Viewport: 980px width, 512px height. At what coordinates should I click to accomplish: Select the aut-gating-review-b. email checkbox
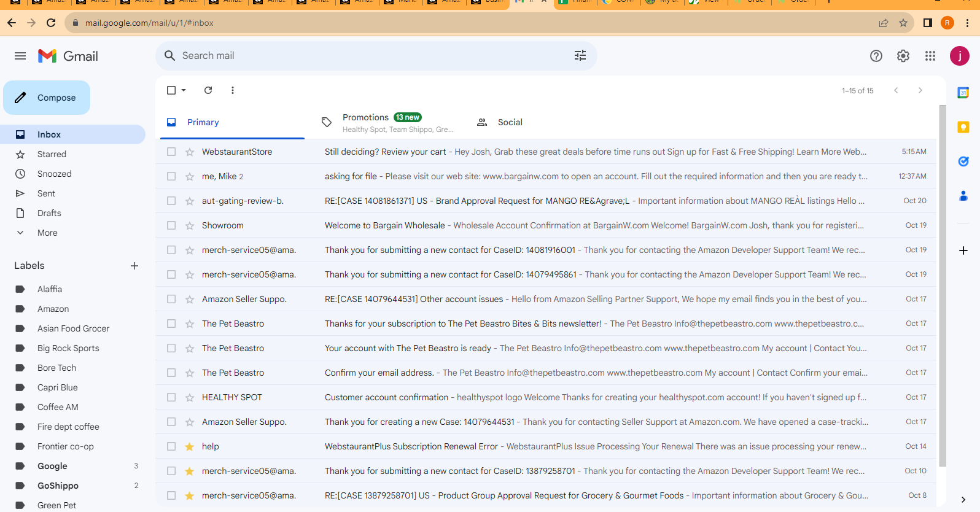171,201
